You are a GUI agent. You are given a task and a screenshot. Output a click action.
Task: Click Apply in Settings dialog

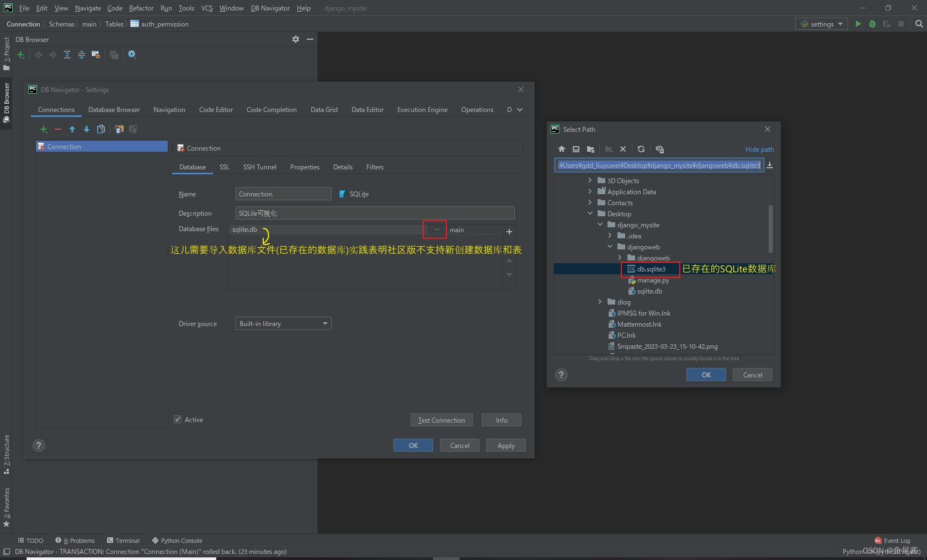(505, 445)
